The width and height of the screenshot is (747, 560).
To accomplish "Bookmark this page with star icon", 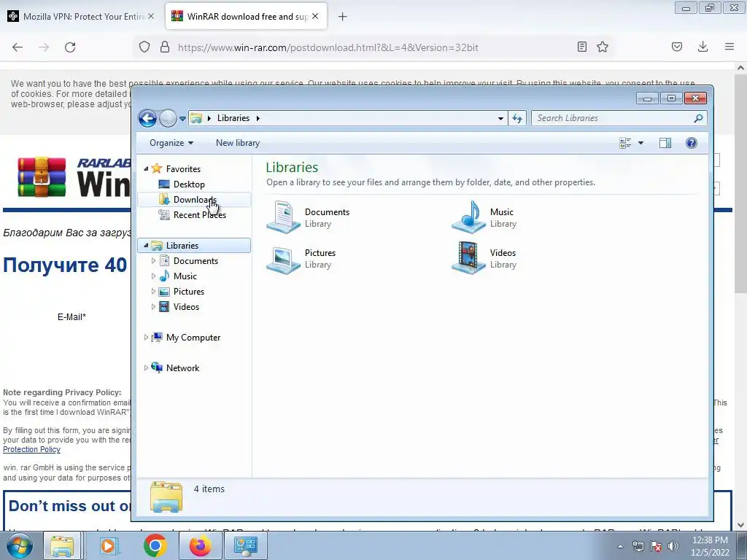I will [x=602, y=47].
